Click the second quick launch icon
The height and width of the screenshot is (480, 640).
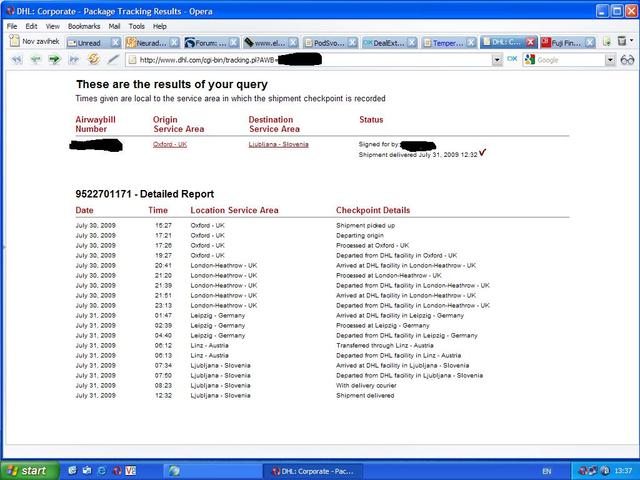[87, 471]
